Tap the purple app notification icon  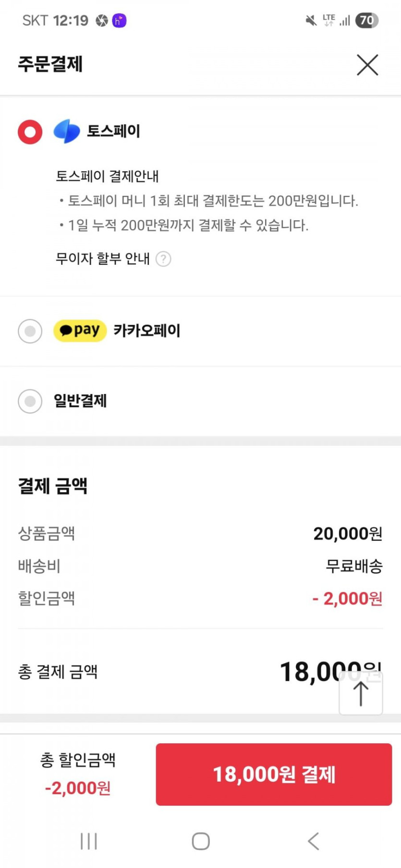click(119, 21)
